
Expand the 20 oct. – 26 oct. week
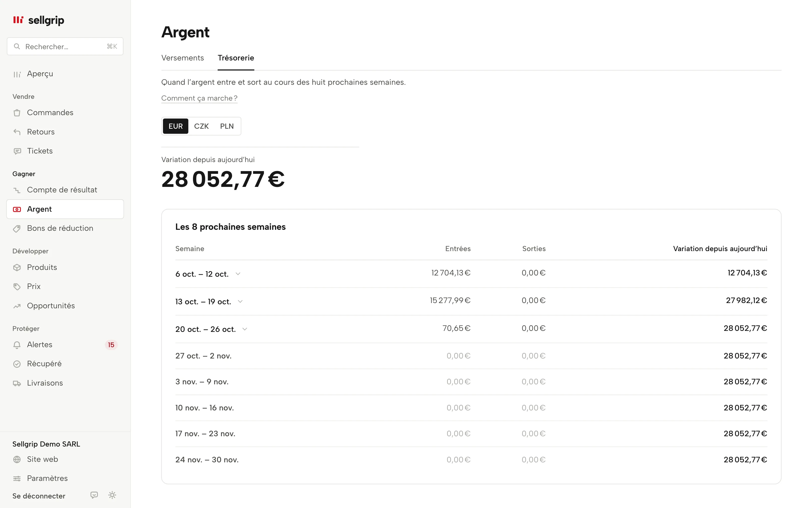(245, 329)
